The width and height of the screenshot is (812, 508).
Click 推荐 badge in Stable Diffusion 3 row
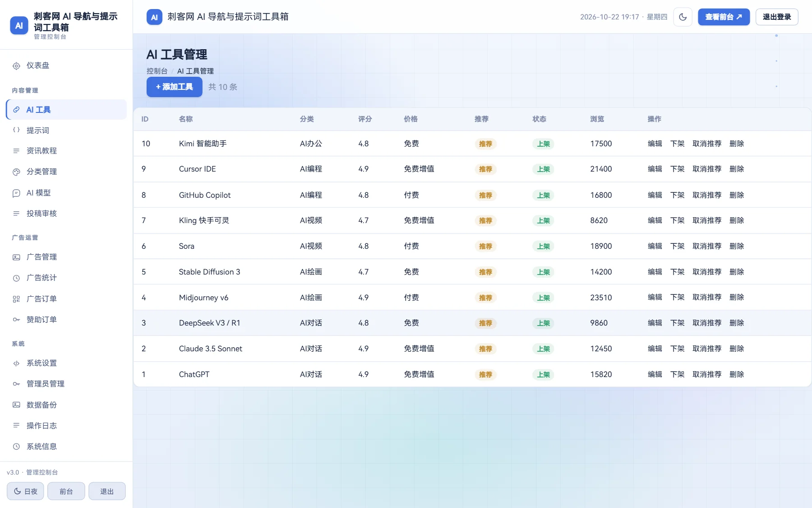[x=485, y=272]
